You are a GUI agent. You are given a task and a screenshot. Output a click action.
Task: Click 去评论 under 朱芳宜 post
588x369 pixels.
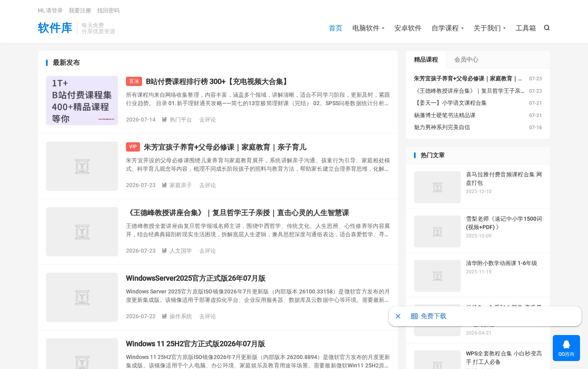point(208,185)
